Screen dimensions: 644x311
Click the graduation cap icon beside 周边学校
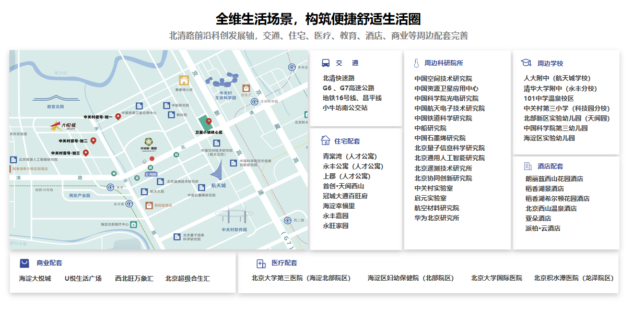526,63
